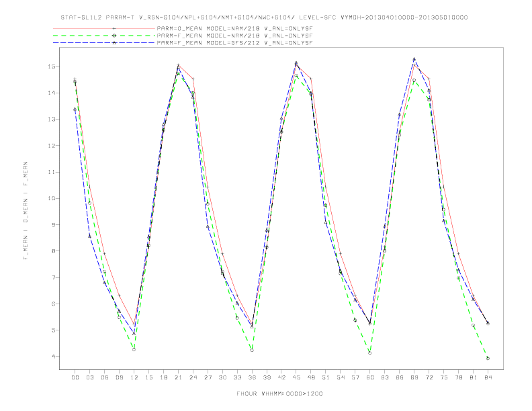The image size is (532, 411).
Task: Click x-axis tick label 51
Action: click(x=326, y=377)
